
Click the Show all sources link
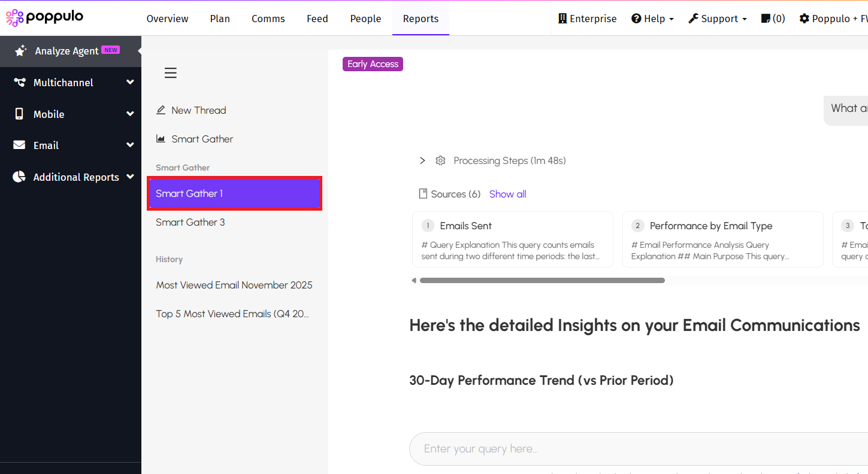[507, 194]
